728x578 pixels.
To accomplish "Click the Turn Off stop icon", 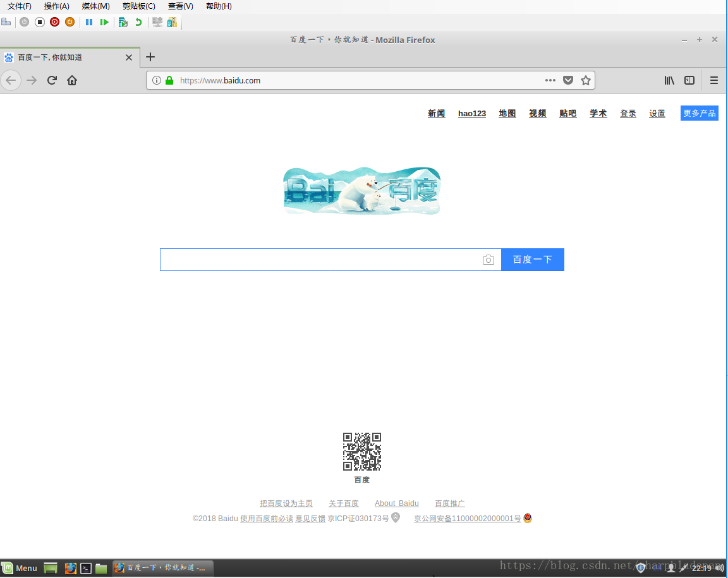I will (40, 22).
